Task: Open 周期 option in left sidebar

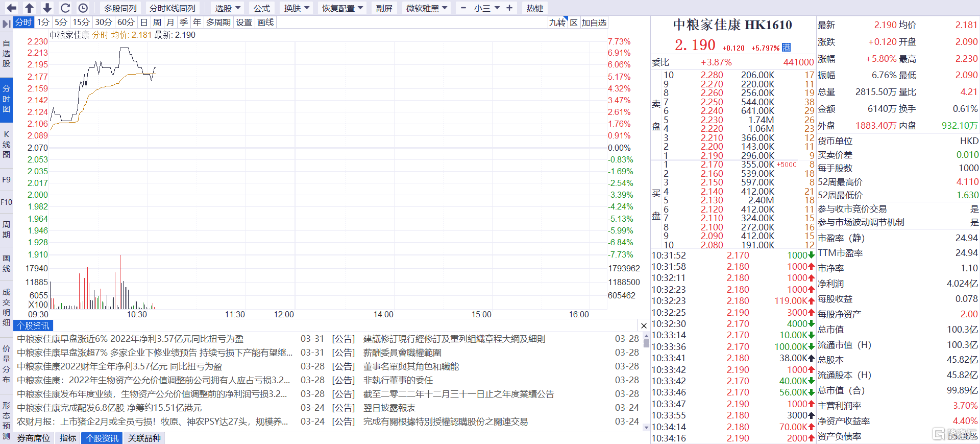Action: coord(6,229)
